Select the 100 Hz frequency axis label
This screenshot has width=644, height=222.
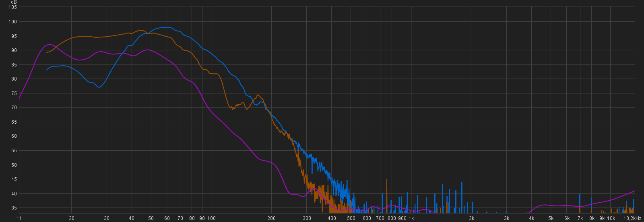(212, 218)
